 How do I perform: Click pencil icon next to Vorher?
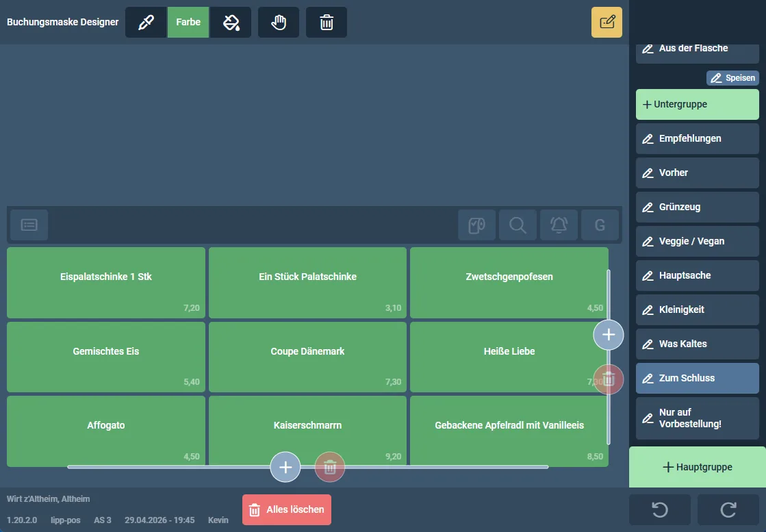(x=648, y=173)
